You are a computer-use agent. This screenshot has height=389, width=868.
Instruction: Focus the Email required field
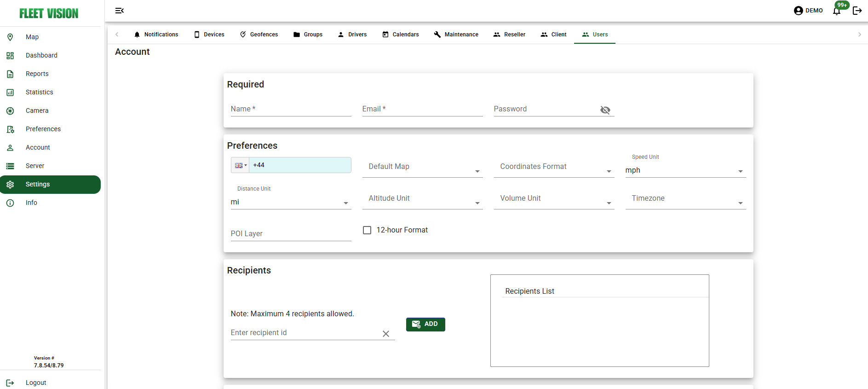423,110
